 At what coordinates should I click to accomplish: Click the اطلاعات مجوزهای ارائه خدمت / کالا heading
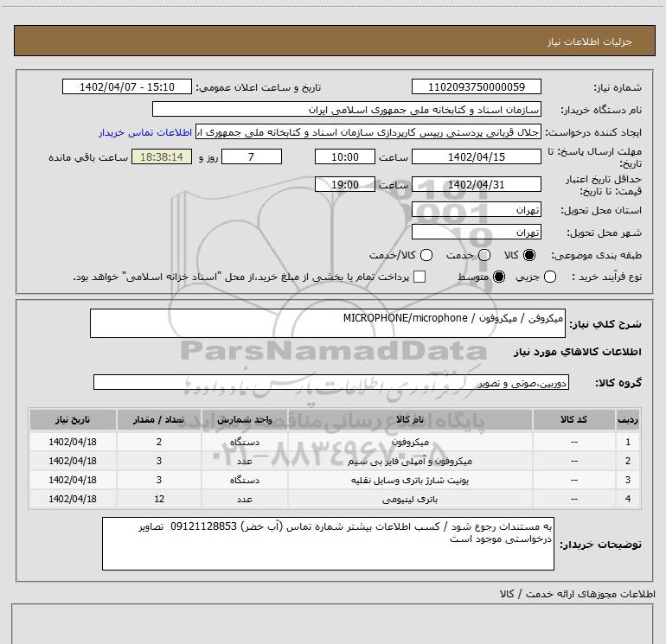coord(577,595)
